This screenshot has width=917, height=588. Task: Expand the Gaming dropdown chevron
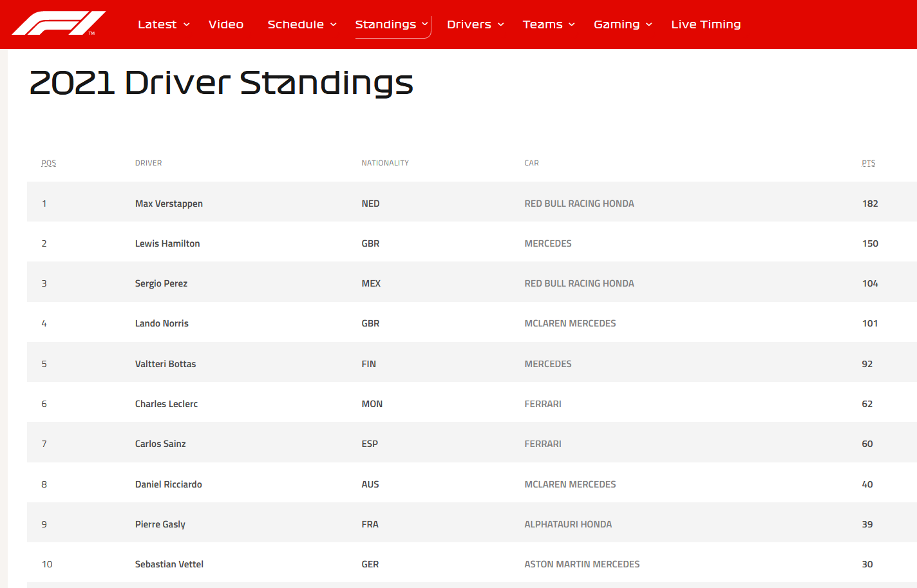tap(649, 24)
